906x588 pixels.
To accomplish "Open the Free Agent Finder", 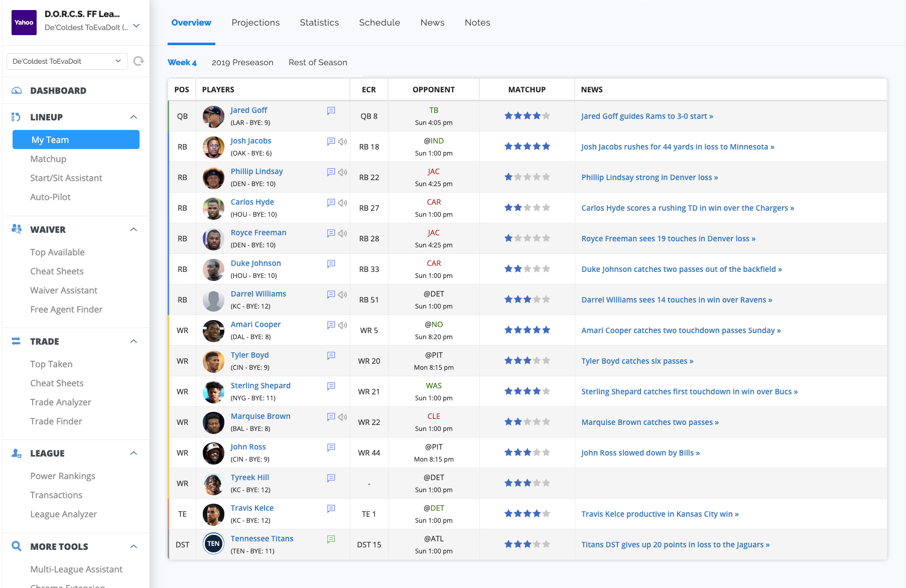I will tap(66, 310).
